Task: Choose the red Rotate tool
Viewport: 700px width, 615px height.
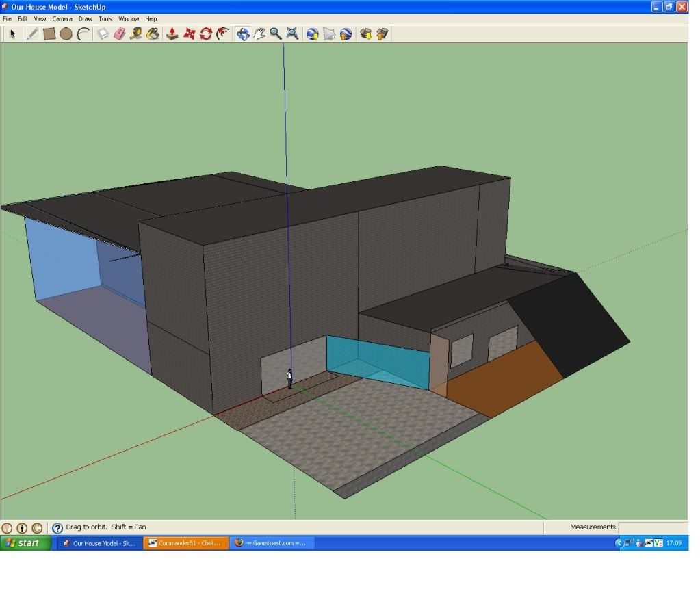Action: [x=206, y=34]
